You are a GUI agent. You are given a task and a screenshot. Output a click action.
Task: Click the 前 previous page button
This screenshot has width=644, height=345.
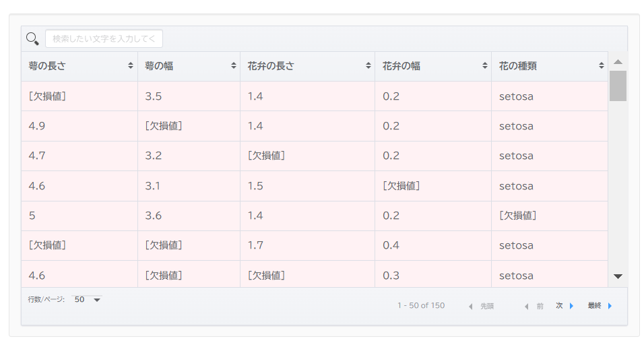point(534,307)
